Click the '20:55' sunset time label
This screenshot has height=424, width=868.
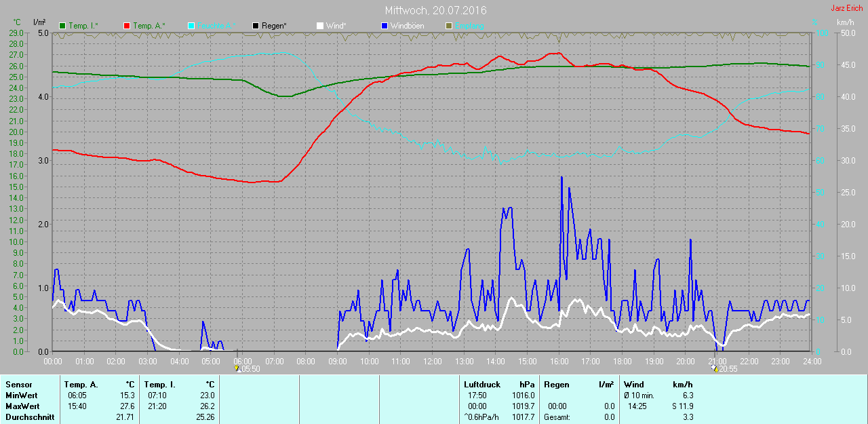[x=728, y=369]
